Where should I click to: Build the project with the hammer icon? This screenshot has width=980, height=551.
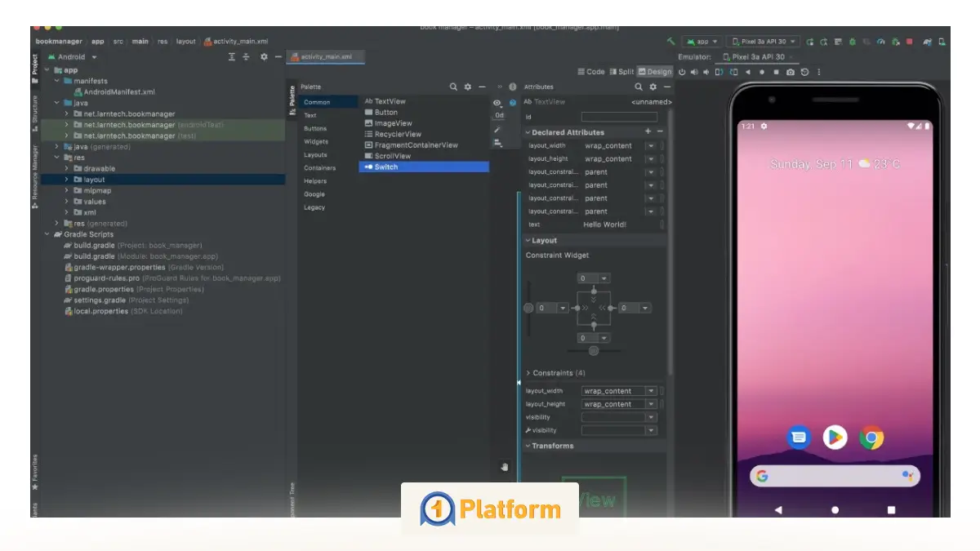[671, 41]
